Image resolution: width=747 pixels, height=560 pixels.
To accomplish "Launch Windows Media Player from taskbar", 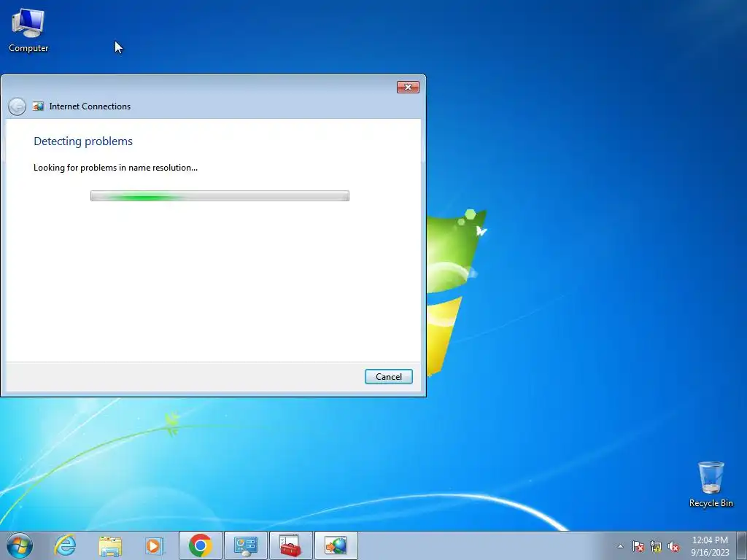I will click(x=155, y=545).
